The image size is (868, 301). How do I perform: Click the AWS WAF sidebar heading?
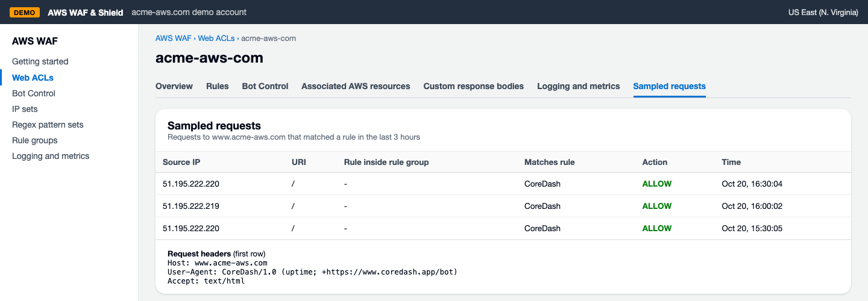click(35, 41)
